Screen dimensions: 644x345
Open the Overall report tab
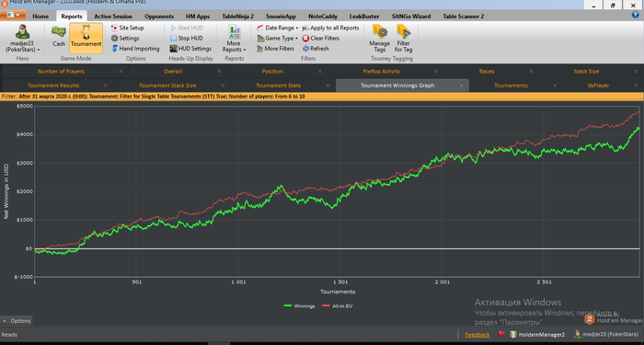coord(173,72)
